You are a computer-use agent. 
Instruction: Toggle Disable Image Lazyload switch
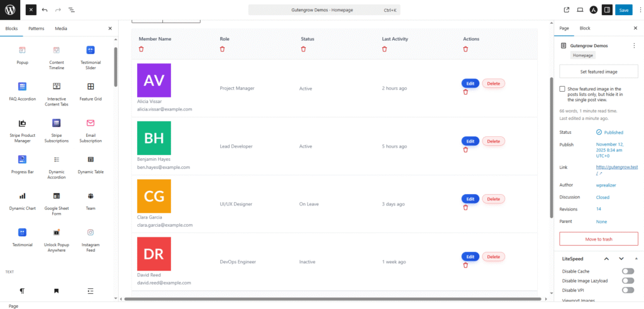pyautogui.click(x=628, y=281)
